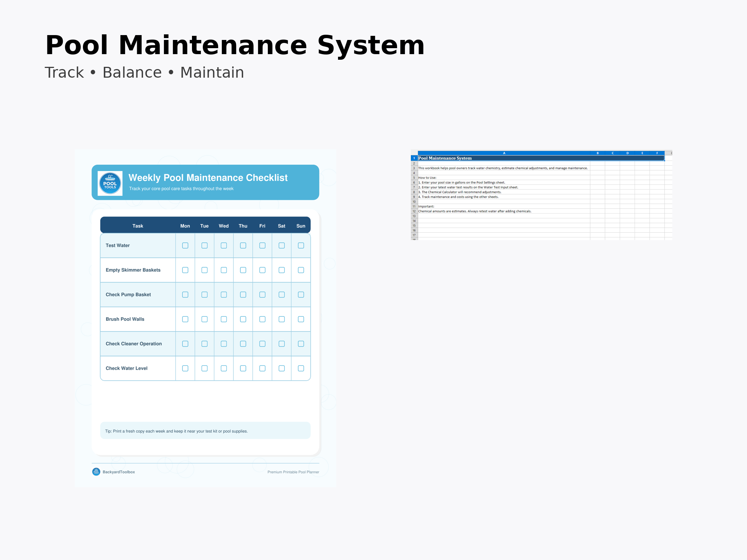Click the large 'Pool Maintenance System' page heading
This screenshot has width=747, height=560.
[x=235, y=45]
